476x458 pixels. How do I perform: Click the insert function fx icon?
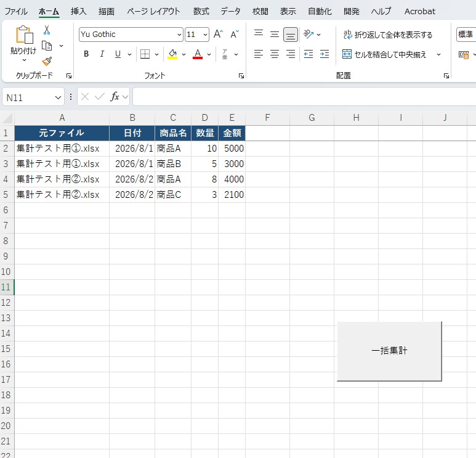[x=115, y=97]
